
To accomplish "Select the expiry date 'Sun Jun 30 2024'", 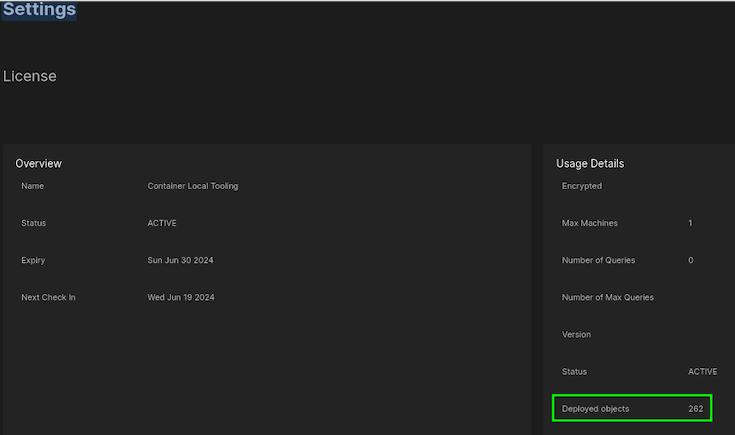I will (180, 260).
